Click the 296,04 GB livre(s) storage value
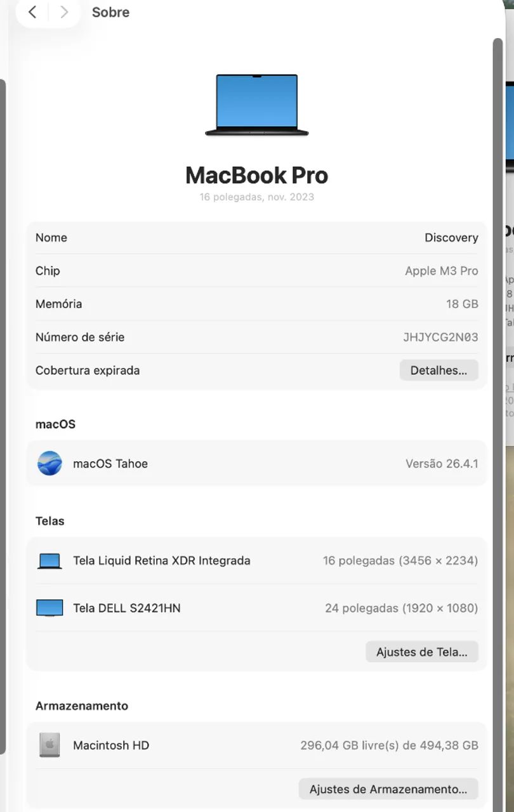 [x=390, y=745]
